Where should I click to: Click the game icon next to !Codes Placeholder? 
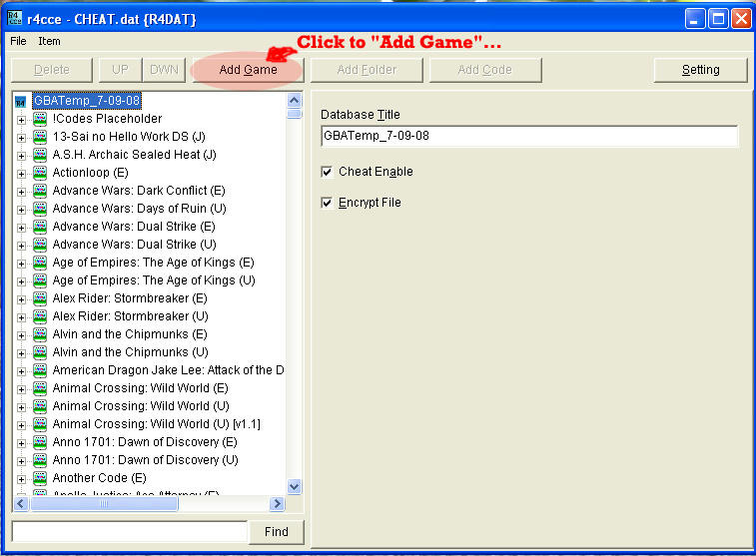click(x=40, y=119)
